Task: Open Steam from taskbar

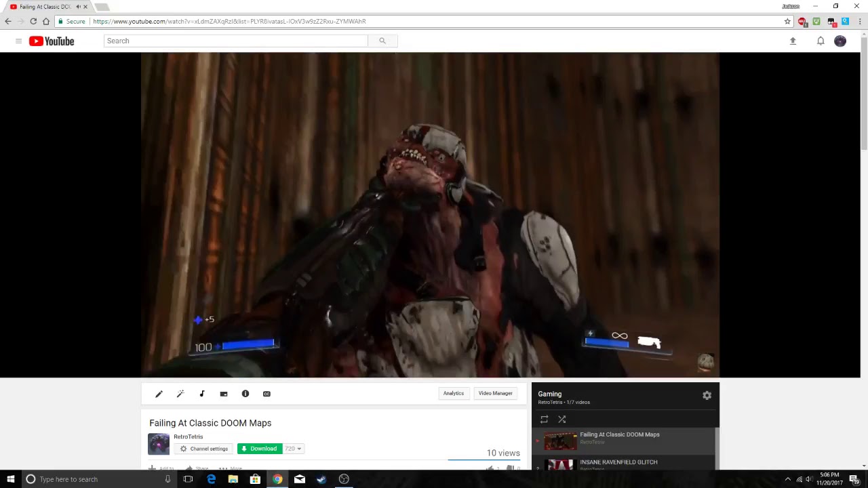Action: click(321, 479)
